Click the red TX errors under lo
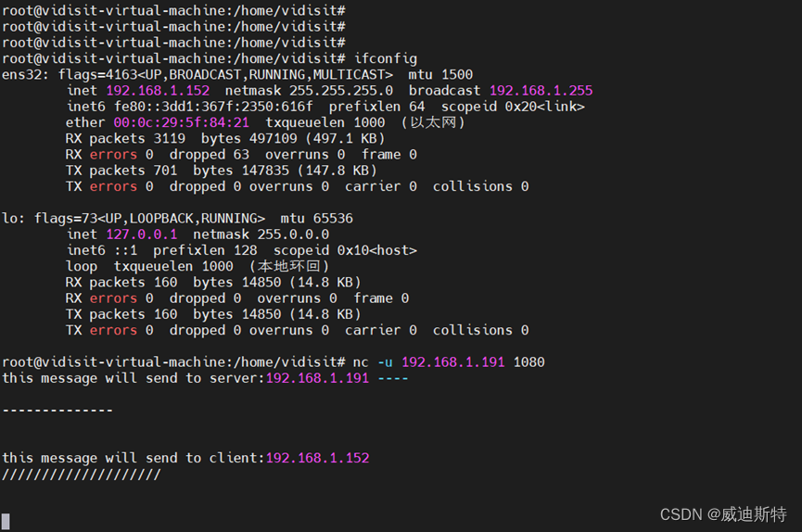The height and width of the screenshot is (532, 802). (x=113, y=331)
